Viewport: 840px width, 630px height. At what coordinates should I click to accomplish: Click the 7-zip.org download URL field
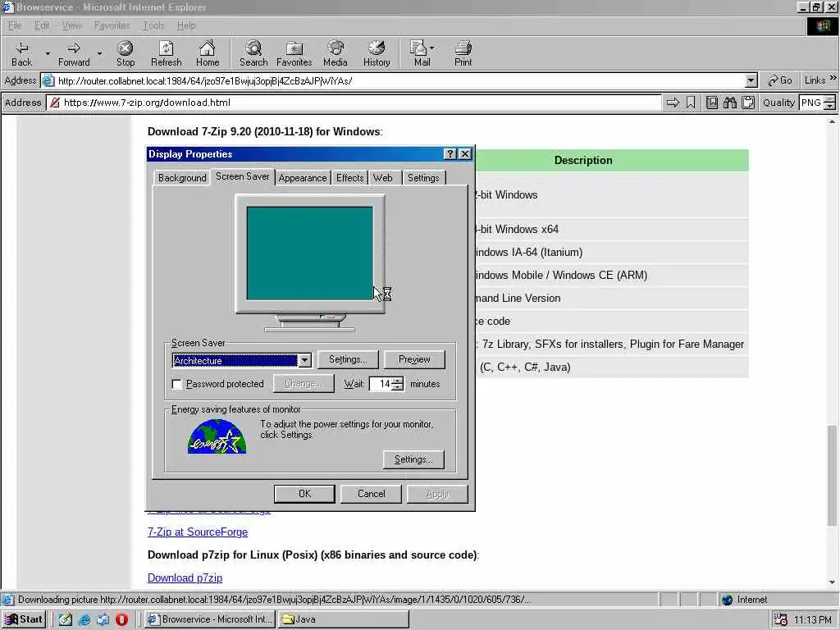(354, 103)
